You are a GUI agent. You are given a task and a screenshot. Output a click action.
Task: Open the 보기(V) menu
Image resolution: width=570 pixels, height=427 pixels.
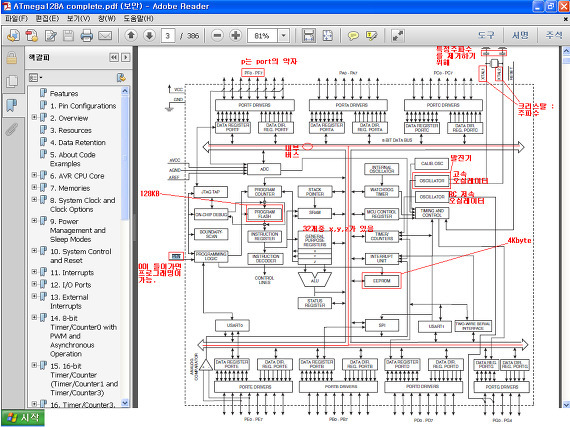(78, 18)
